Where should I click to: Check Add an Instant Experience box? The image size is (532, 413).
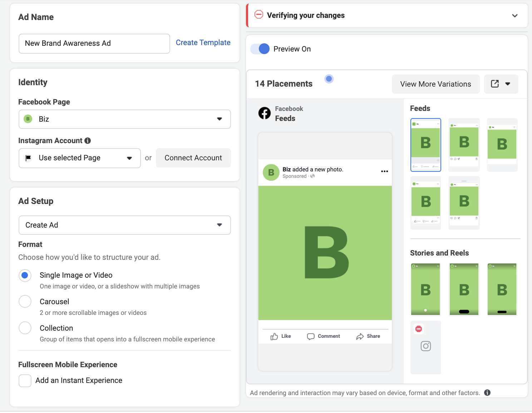pyautogui.click(x=25, y=381)
